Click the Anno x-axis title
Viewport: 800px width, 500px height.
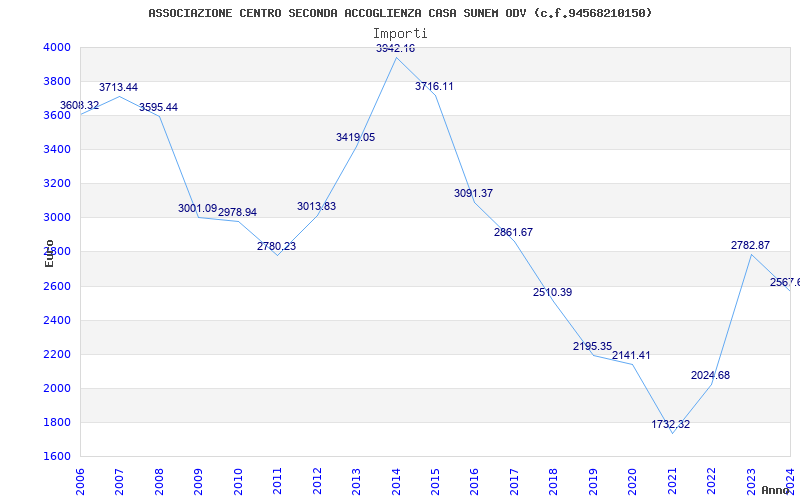776,490
